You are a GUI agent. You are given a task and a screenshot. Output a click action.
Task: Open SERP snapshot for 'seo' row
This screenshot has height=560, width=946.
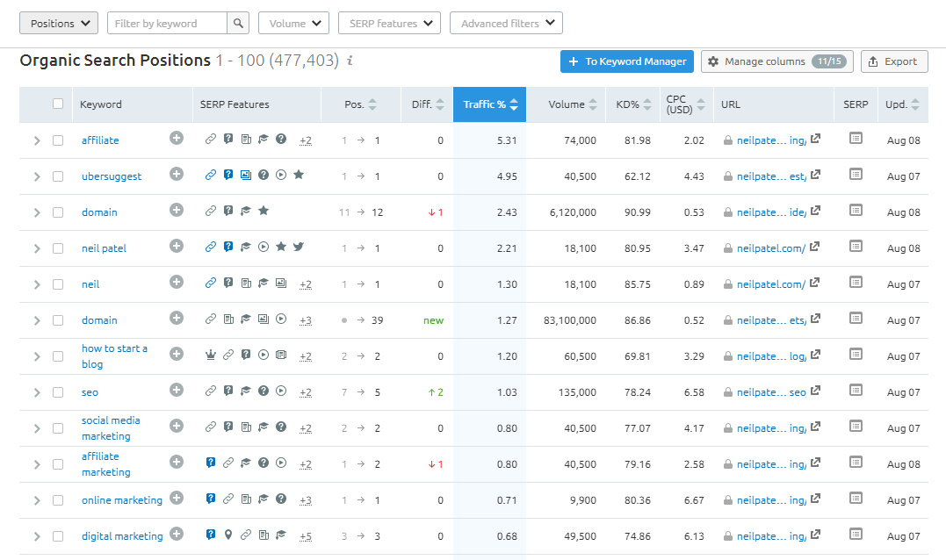point(856,390)
